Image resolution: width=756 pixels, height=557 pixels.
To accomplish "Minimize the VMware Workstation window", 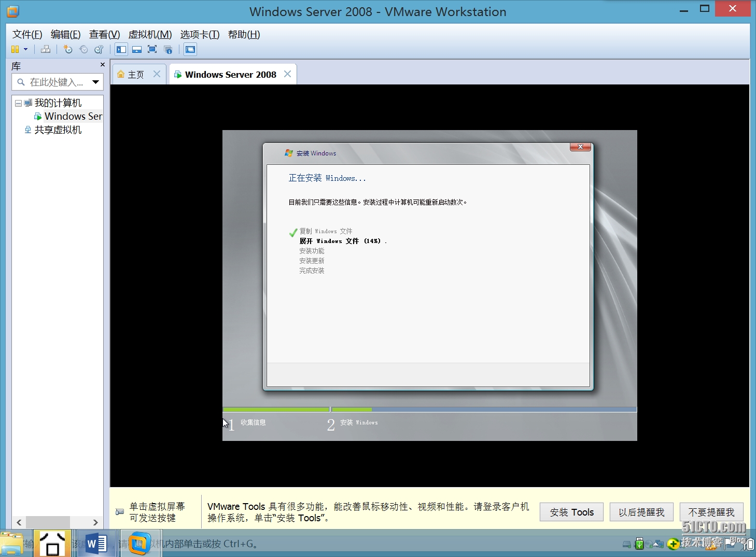I will pos(684,9).
